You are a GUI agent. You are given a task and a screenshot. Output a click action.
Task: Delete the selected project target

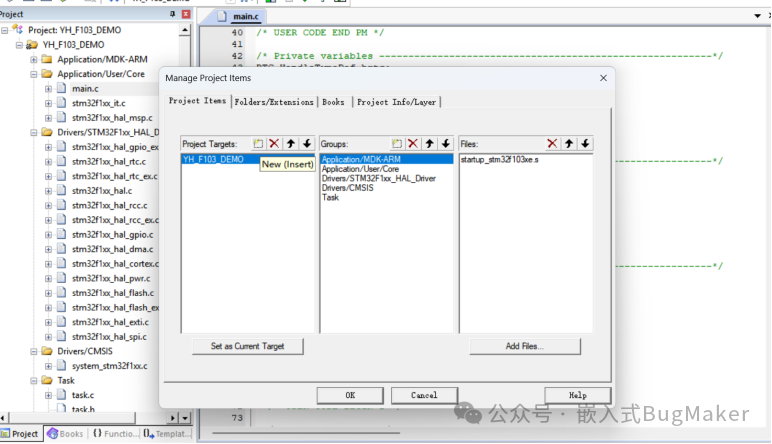[274, 144]
